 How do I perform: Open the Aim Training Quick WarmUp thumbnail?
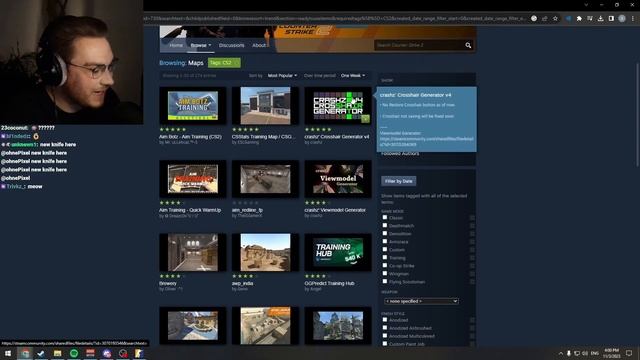tap(193, 179)
